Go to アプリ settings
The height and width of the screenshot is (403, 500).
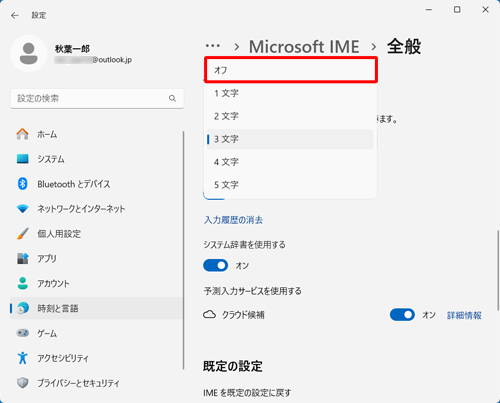click(x=96, y=258)
